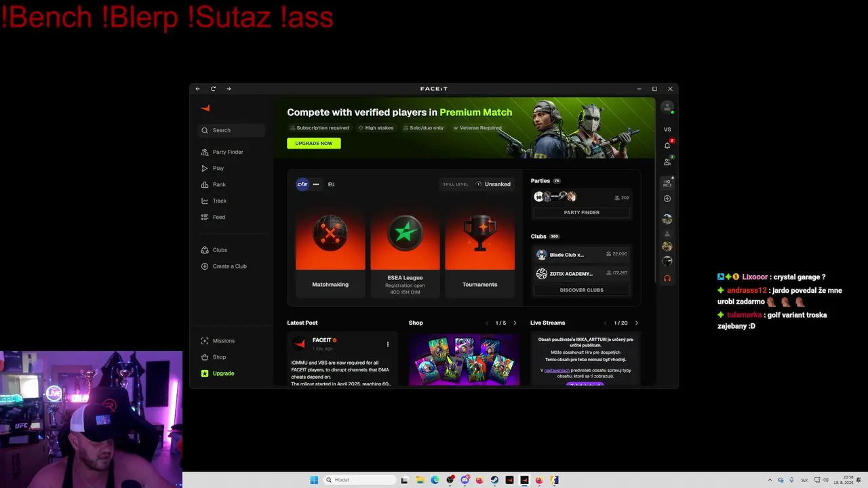Screen dimensions: 868x488
Task: Open the Latest Post options menu
Action: coord(388,344)
